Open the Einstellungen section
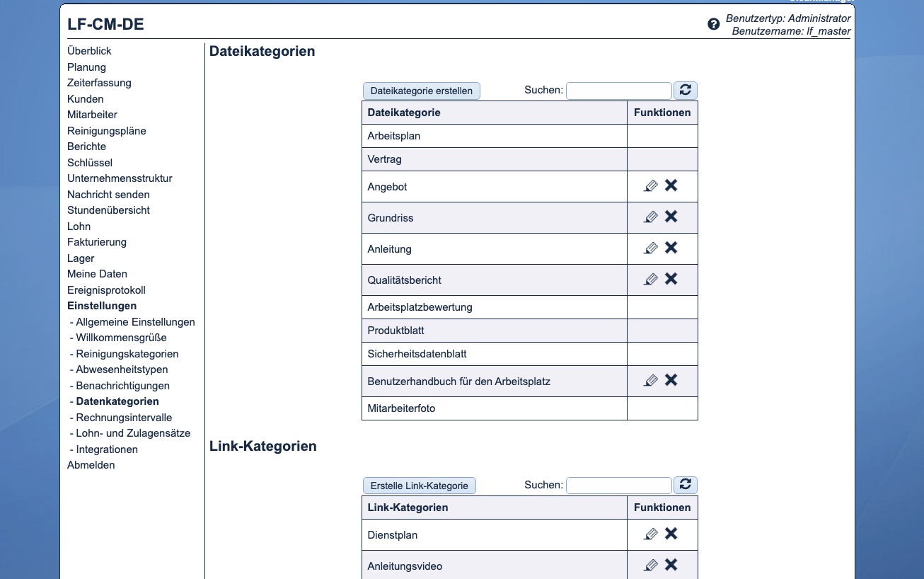The width and height of the screenshot is (924, 579). click(x=100, y=305)
